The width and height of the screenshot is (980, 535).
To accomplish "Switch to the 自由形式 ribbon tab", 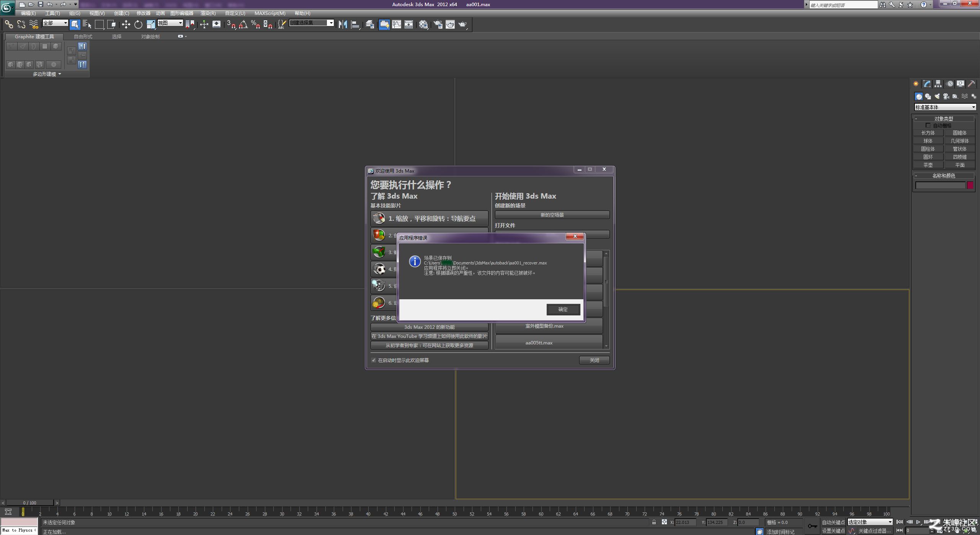I will [83, 37].
